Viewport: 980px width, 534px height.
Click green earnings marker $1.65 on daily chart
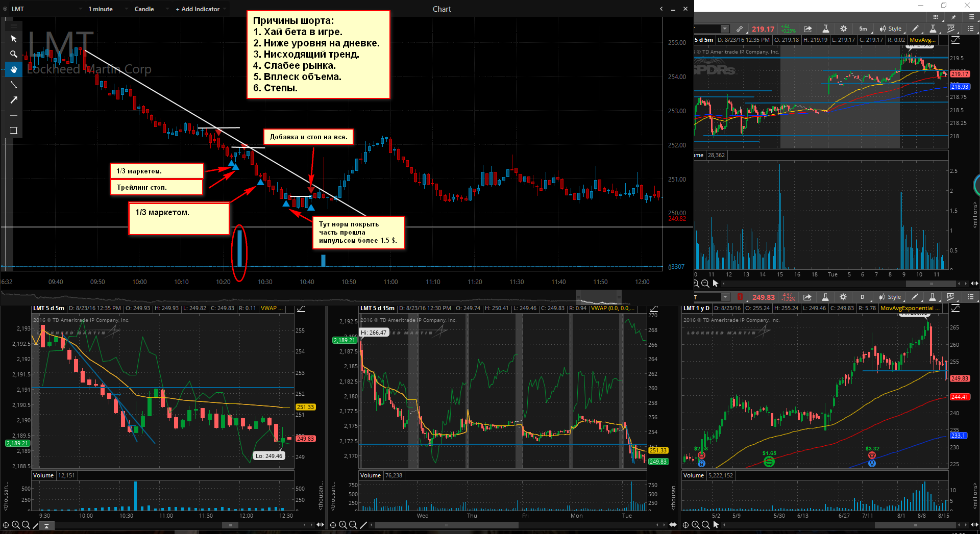click(769, 462)
